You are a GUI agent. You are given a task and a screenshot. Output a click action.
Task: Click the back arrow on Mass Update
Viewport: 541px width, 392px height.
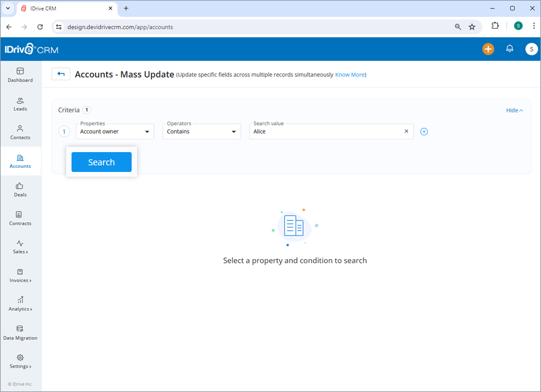pos(60,73)
